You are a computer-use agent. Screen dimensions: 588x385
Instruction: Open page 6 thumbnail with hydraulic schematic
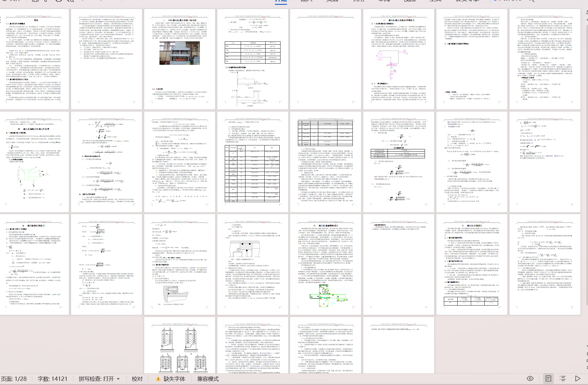(x=399, y=59)
